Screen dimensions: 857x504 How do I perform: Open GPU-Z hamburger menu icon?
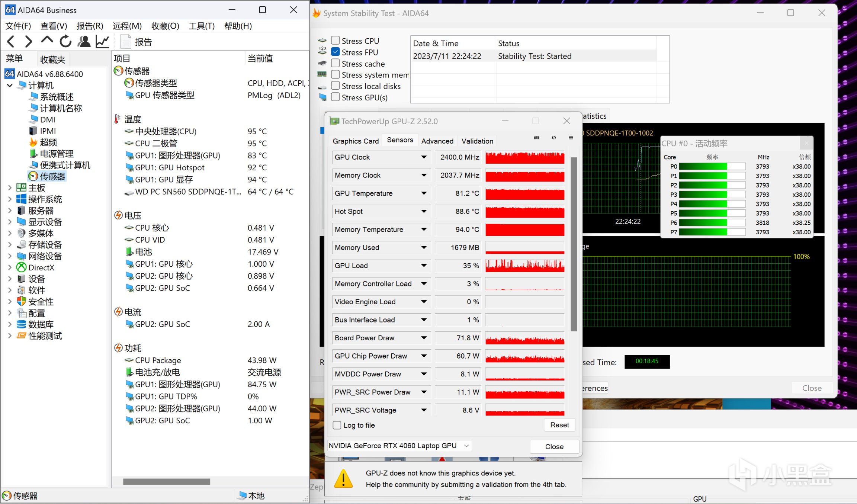(571, 138)
